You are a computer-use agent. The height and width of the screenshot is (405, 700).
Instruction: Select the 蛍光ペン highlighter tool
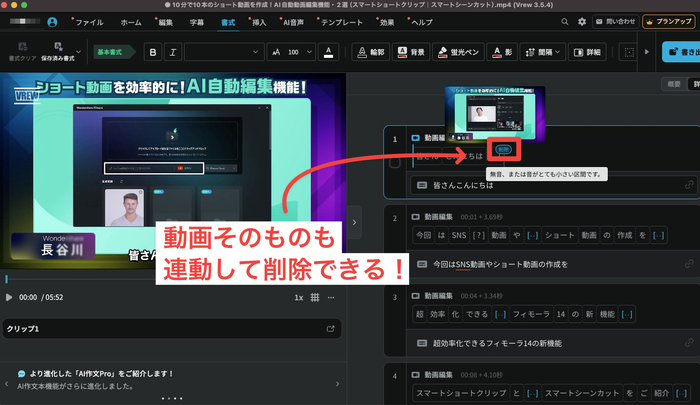pos(458,52)
